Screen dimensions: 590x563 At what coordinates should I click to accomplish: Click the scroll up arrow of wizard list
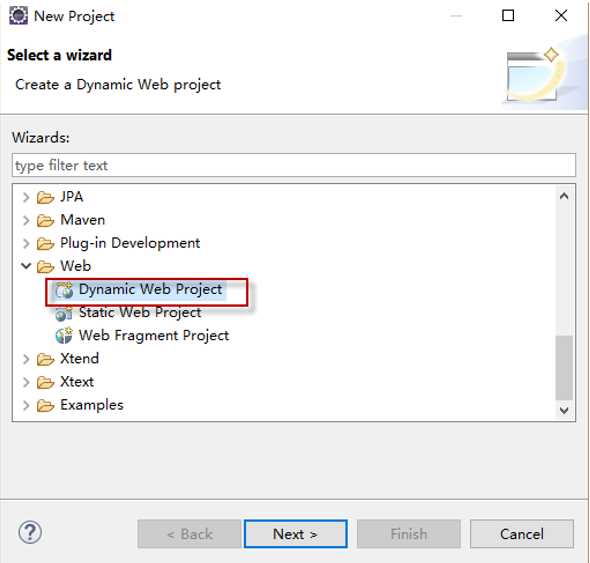tap(564, 196)
